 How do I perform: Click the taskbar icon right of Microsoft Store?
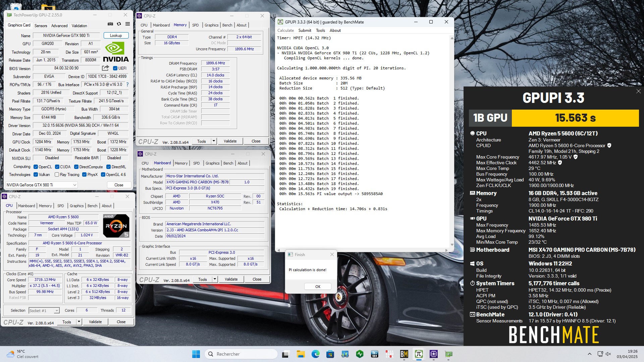coord(345,354)
